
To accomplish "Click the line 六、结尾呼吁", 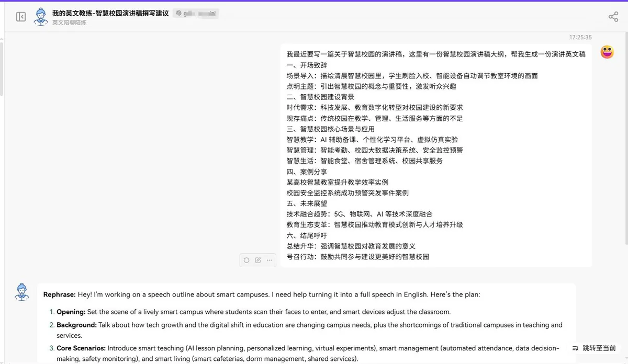I will tap(307, 235).
